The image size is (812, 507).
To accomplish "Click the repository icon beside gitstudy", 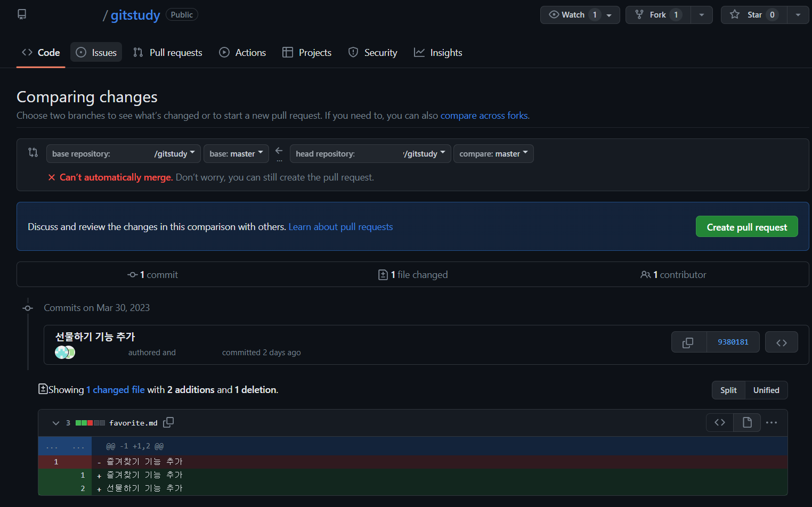I will click(22, 14).
